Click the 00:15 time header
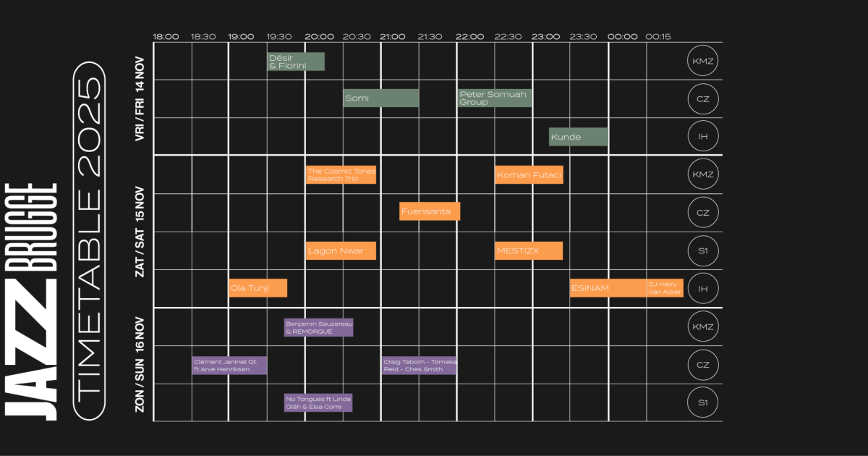This screenshot has width=868, height=456. click(x=658, y=36)
